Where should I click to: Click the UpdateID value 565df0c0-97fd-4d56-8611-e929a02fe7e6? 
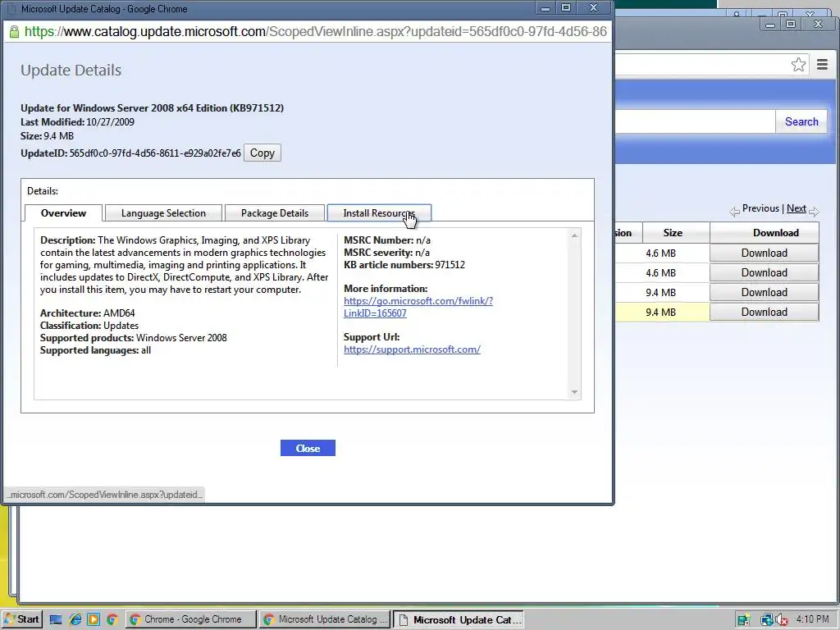point(155,153)
